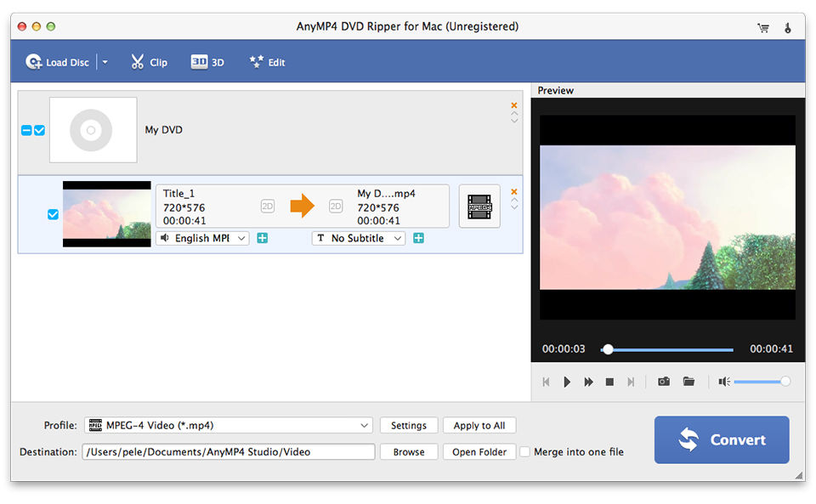The width and height of the screenshot is (816, 504).
Task: Click the MPEG4 output format icon
Action: pos(479,207)
